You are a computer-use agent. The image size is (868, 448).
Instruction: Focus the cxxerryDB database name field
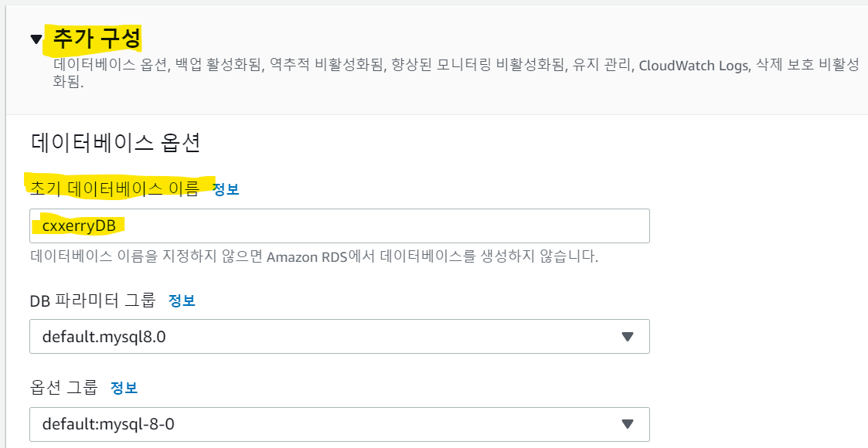click(x=339, y=226)
